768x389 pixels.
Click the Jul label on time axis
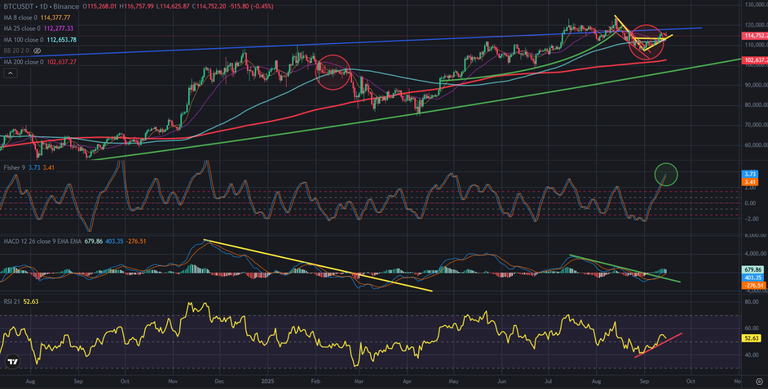tap(549, 380)
